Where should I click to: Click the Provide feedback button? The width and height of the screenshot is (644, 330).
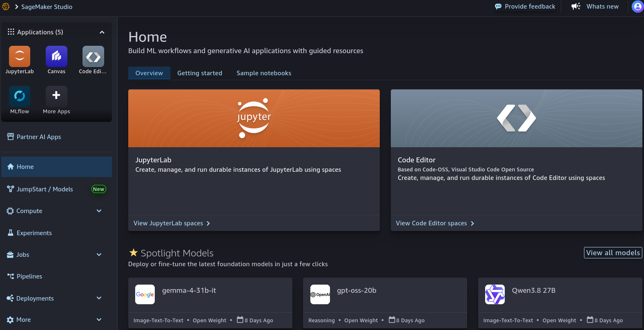coord(525,7)
